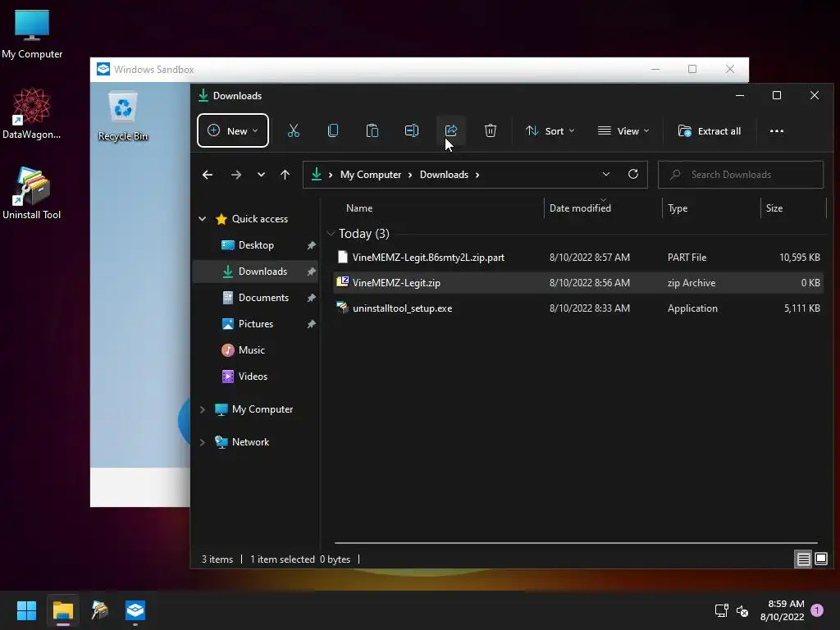Open Music in Quick access

251,350
